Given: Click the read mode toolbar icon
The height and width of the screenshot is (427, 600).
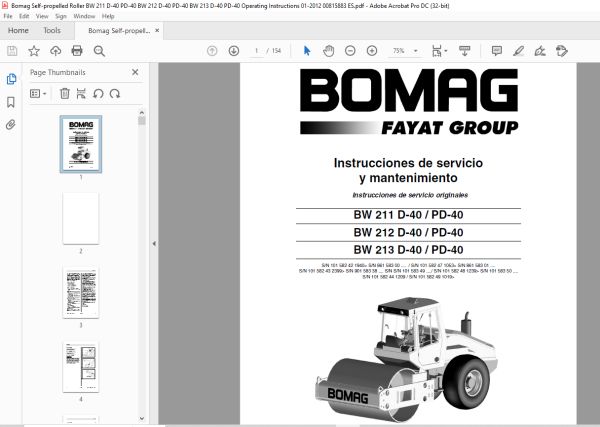Looking at the screenshot, I should (465, 51).
